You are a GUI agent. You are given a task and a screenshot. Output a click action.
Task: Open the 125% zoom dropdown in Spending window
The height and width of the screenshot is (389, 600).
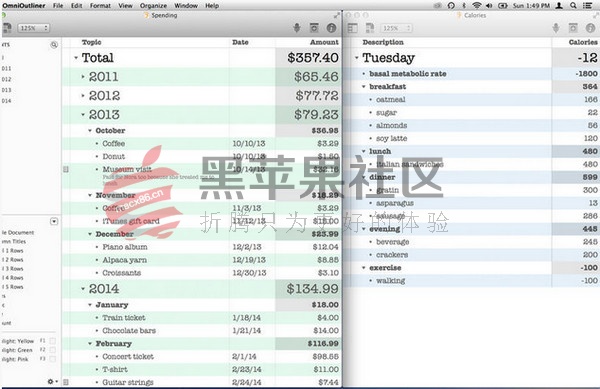coord(34,28)
